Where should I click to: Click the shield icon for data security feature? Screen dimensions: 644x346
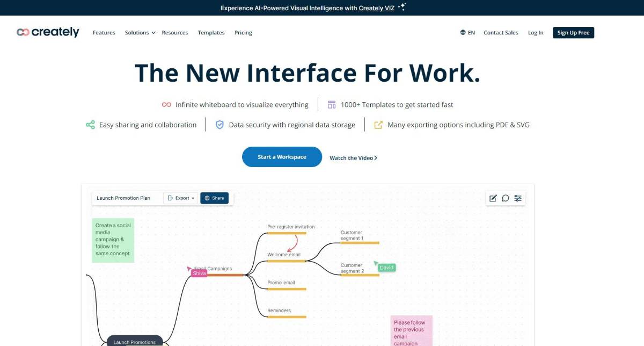[219, 124]
